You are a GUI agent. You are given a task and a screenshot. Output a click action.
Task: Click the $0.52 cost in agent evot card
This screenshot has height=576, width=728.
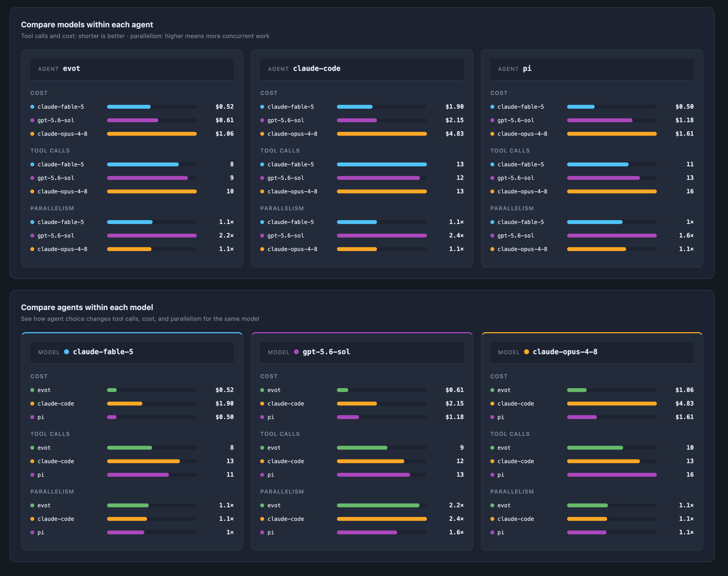(x=225, y=106)
